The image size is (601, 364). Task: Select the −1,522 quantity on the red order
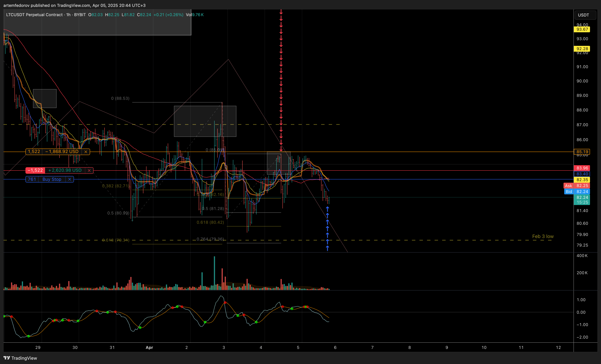click(x=35, y=170)
